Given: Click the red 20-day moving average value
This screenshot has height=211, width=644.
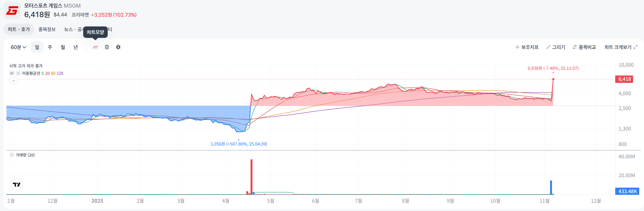Looking at the screenshot, I should tap(47, 73).
